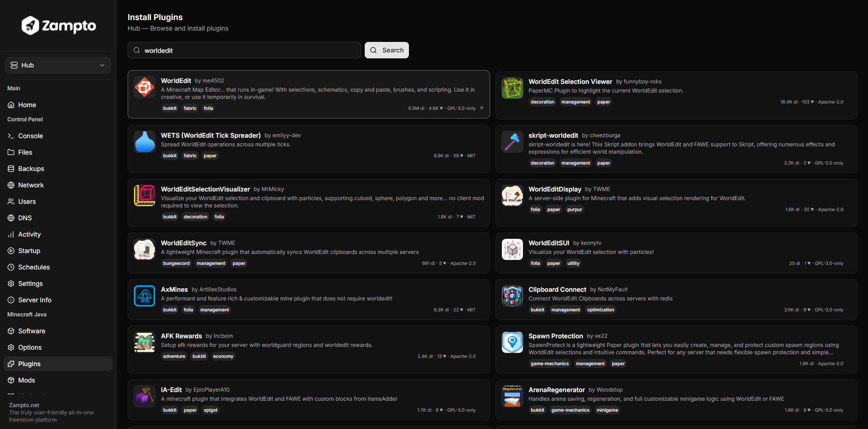
Task: Click skript-worldedit axe icon
Action: pos(512,142)
